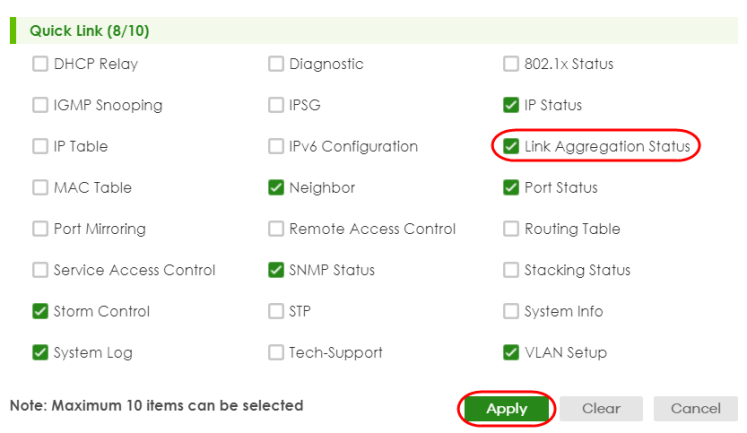Check the IP Table option

tap(40, 146)
